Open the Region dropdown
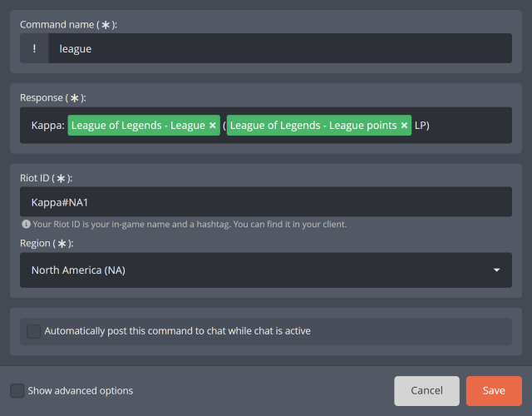 click(x=266, y=270)
